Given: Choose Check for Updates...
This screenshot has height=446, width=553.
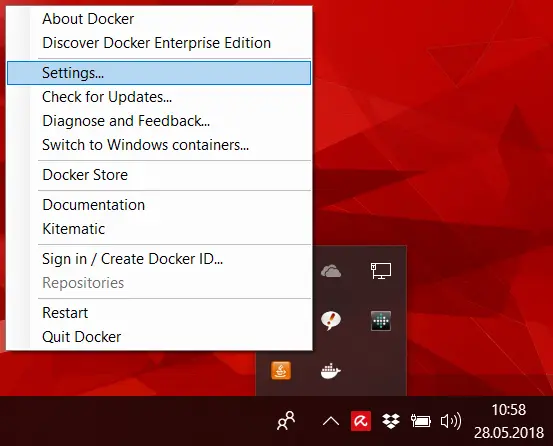Looking at the screenshot, I should click(159, 97).
